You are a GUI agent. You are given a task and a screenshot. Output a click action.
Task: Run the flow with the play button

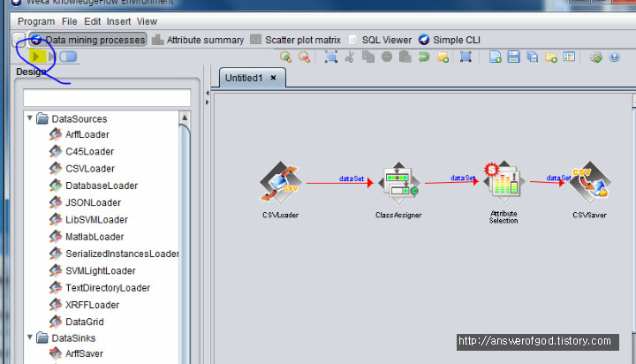[36, 57]
